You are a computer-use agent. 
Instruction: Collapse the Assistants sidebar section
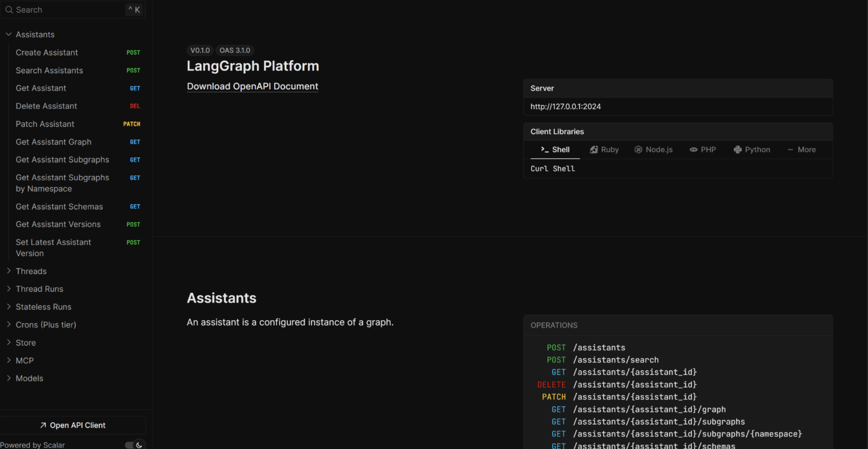(x=8, y=34)
